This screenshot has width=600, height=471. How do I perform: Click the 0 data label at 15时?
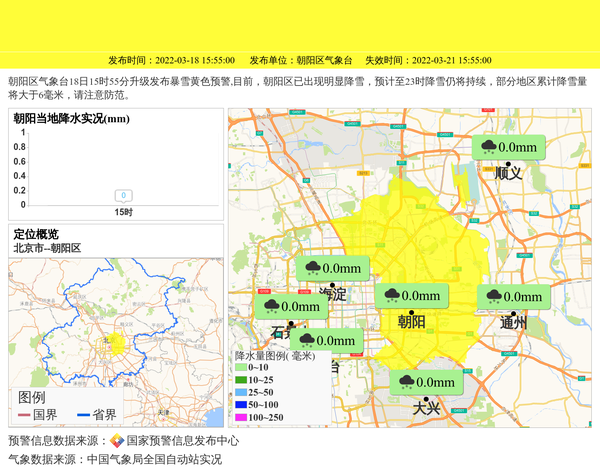[123, 195]
